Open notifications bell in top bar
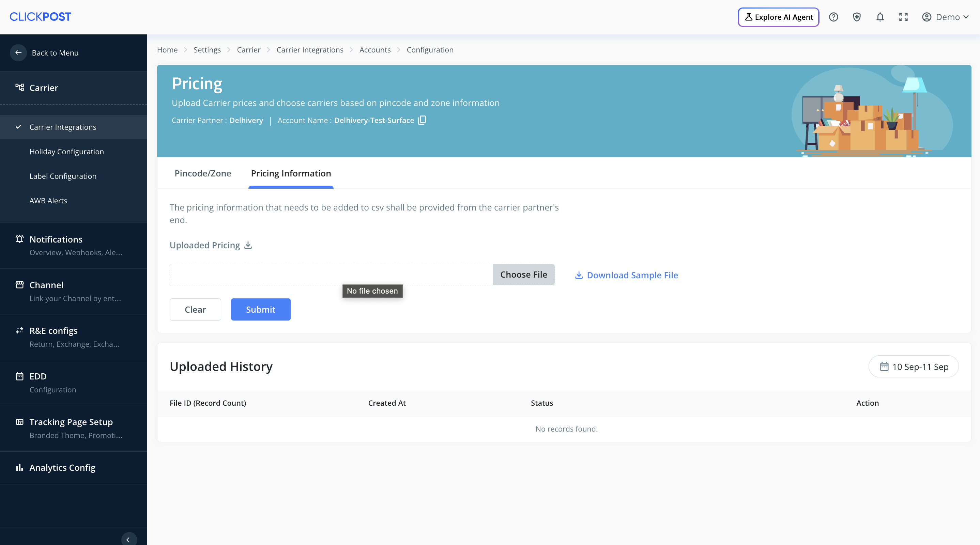This screenshot has height=545, width=980. (x=879, y=17)
